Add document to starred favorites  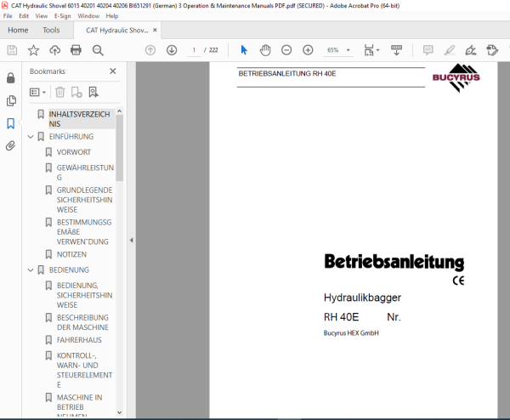pyautogui.click(x=33, y=50)
